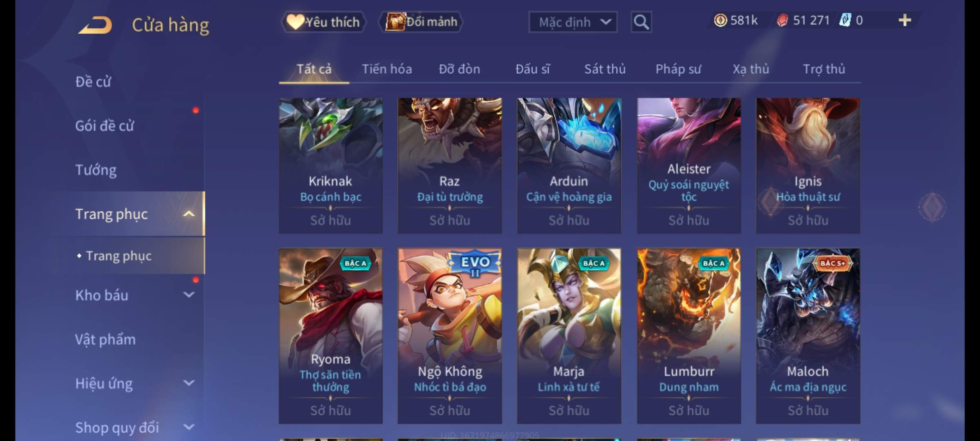Open the search magnifier icon

(x=641, y=22)
